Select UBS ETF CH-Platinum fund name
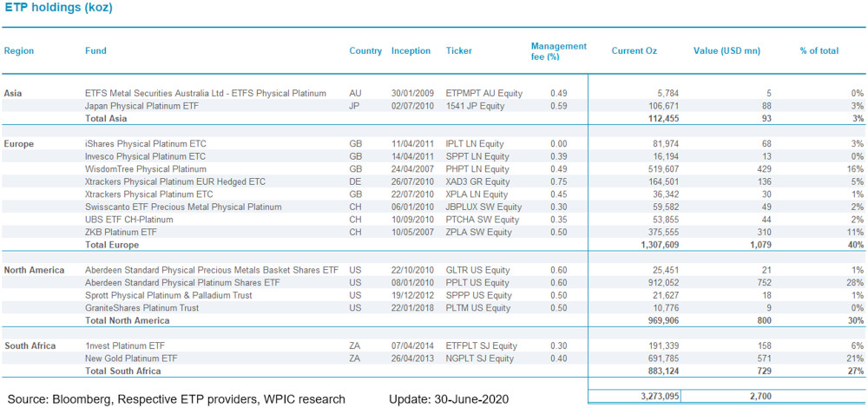Screen dimensions: 868x408 [x=129, y=220]
